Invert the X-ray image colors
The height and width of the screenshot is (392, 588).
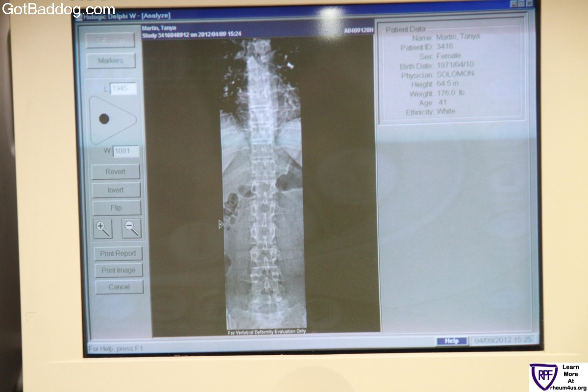pyautogui.click(x=116, y=190)
